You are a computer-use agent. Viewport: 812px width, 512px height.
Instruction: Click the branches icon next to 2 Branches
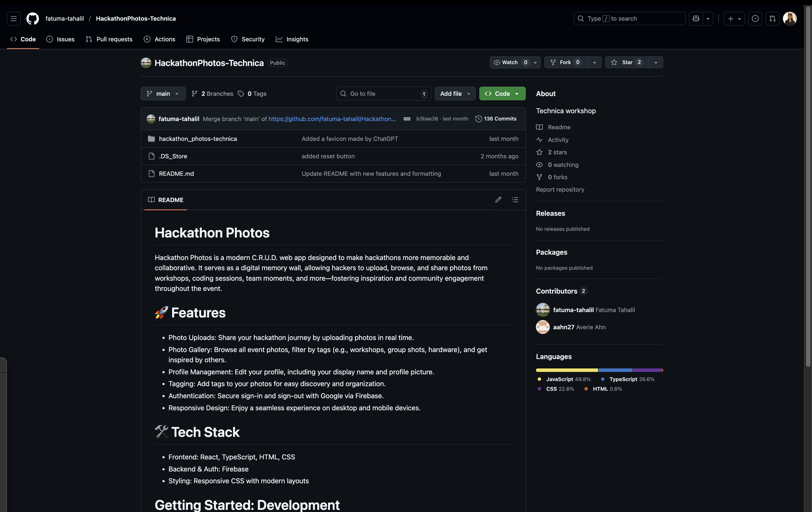(x=195, y=94)
